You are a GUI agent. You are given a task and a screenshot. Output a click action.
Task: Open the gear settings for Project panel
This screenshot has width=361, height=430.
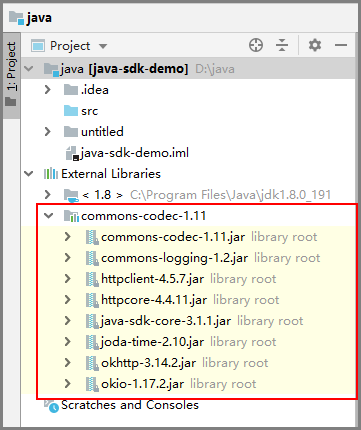tap(315, 45)
